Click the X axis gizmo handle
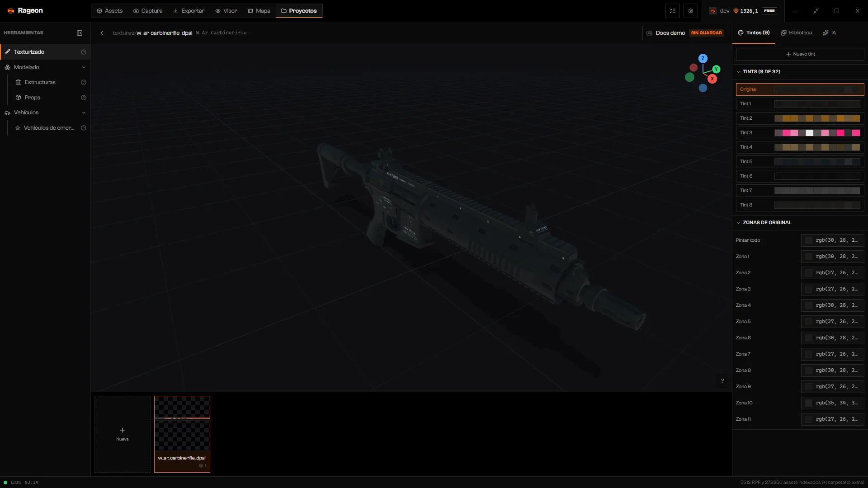 point(712,79)
